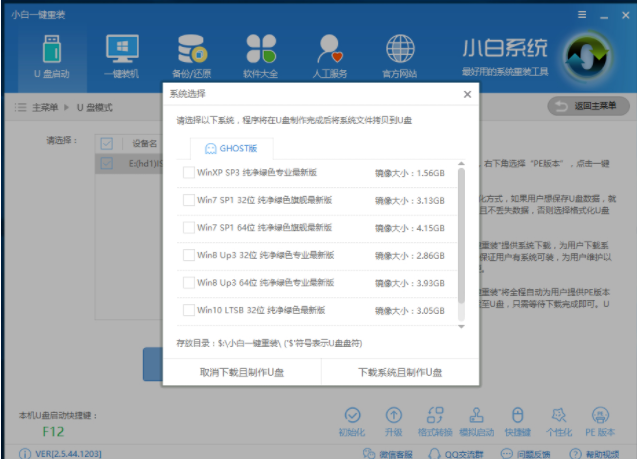Viewport: 637px width, 459px height.
Task: Click the 人工服务 support icon
Action: coord(329,56)
